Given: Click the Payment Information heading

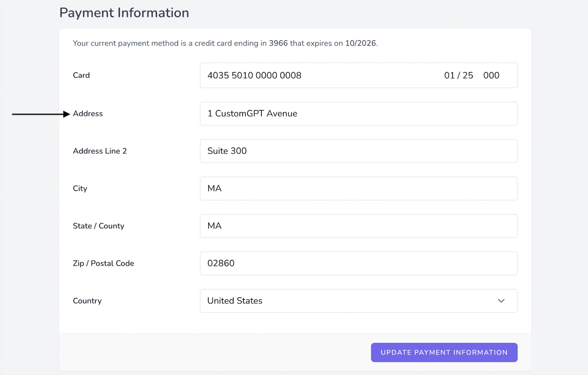Looking at the screenshot, I should 124,13.
